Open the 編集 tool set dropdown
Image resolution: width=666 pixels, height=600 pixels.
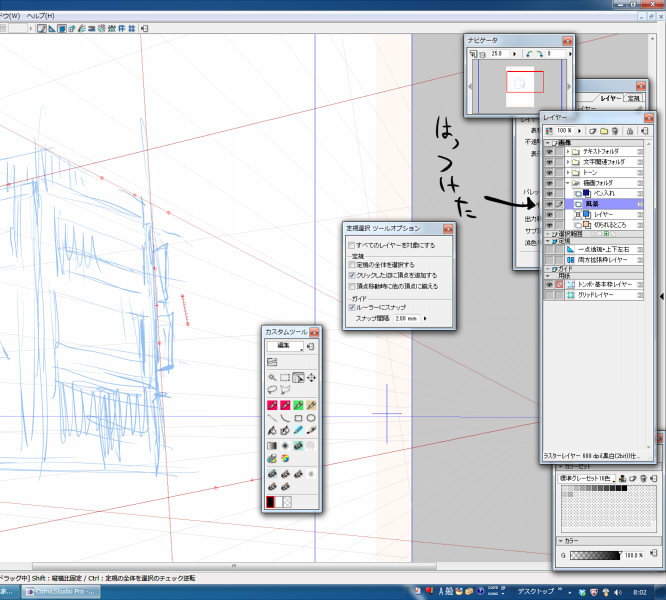(285, 345)
